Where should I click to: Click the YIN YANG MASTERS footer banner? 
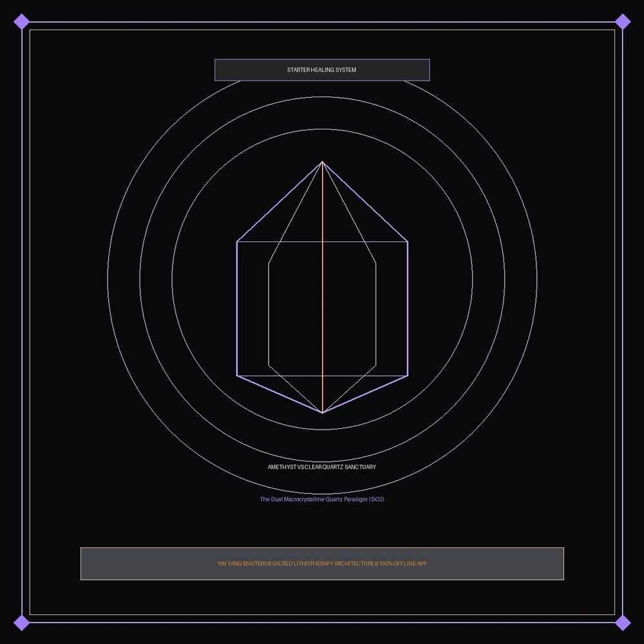322,563
